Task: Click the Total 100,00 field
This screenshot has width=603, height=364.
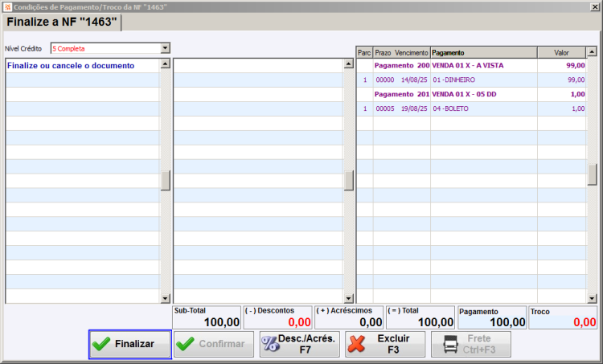Action: click(x=420, y=317)
